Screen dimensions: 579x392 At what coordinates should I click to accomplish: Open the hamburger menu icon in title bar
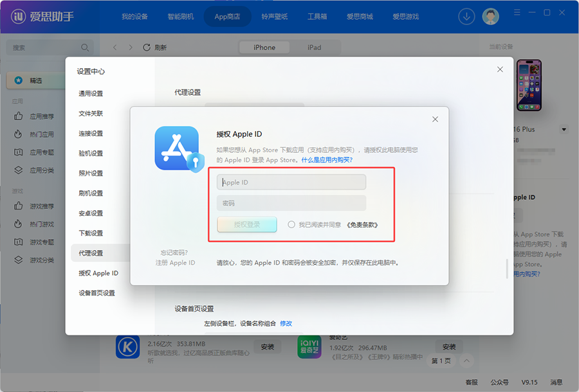[x=517, y=13]
